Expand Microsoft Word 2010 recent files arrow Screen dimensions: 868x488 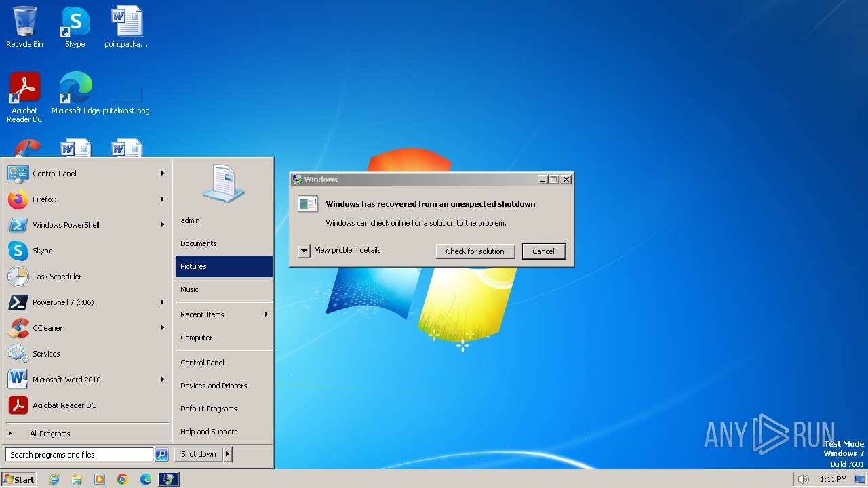pyautogui.click(x=163, y=380)
